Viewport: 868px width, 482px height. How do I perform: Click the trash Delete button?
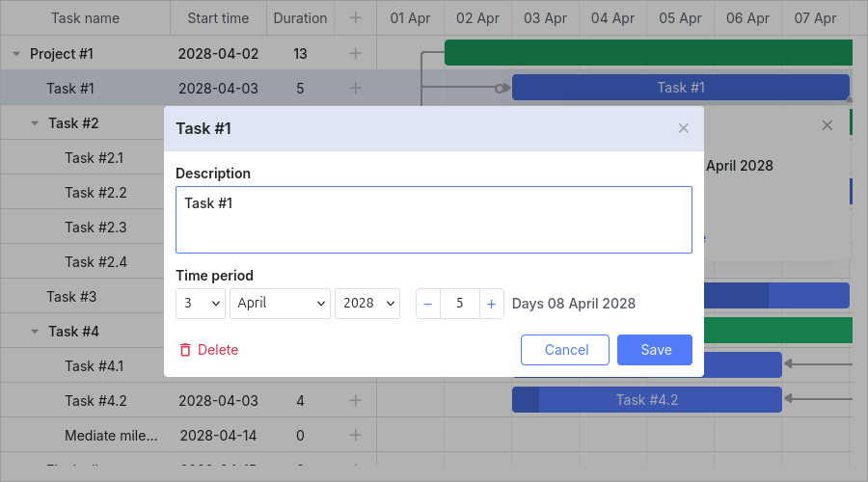click(208, 350)
